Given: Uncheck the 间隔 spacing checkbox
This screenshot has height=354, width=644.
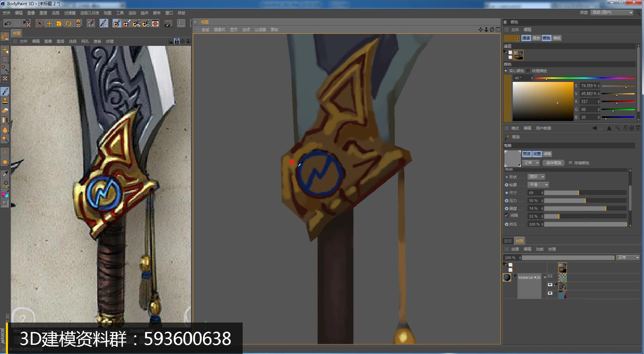Looking at the screenshot, I should pos(507,215).
